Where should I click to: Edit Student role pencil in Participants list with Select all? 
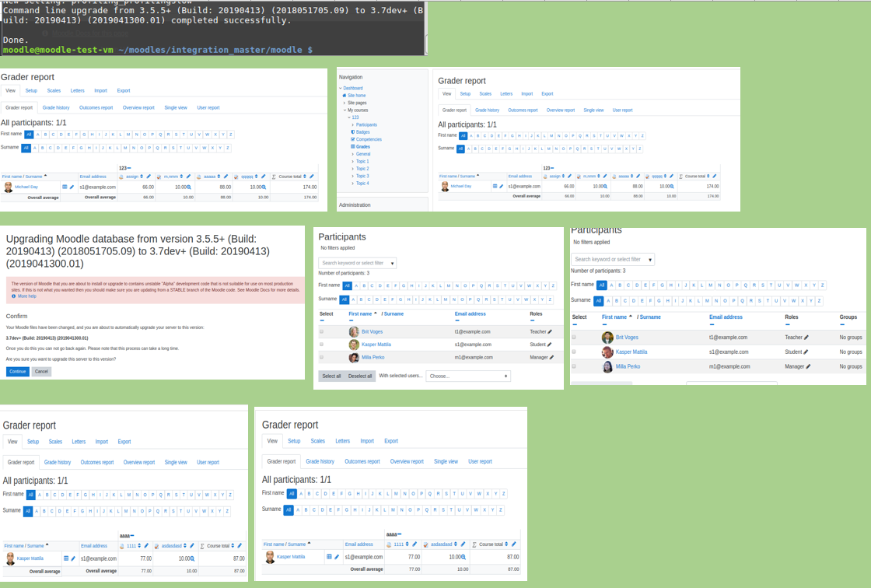tap(549, 345)
